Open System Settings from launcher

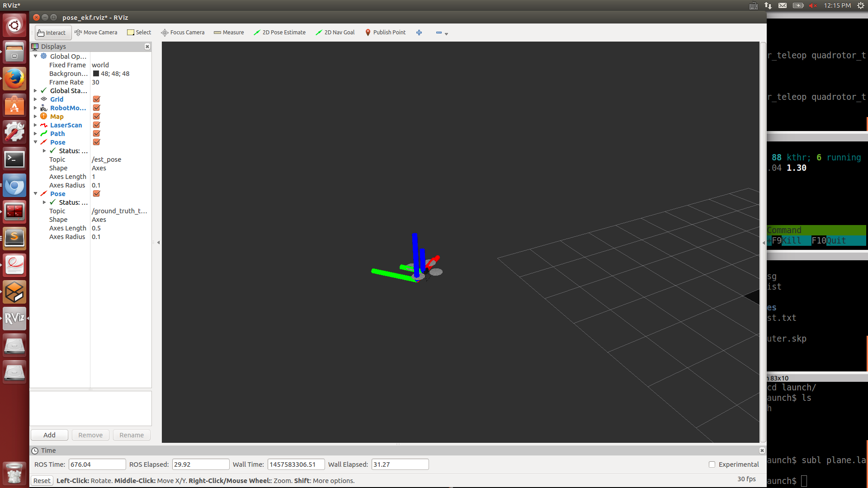click(x=14, y=132)
